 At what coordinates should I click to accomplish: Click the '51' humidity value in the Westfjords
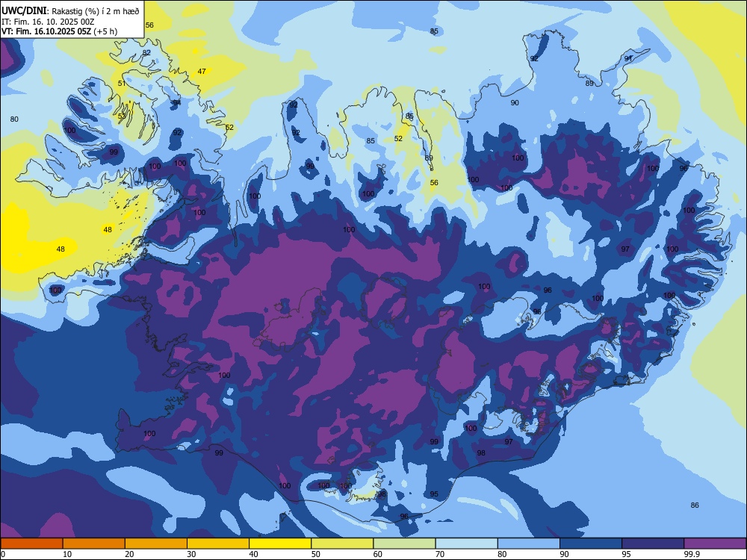coord(122,84)
